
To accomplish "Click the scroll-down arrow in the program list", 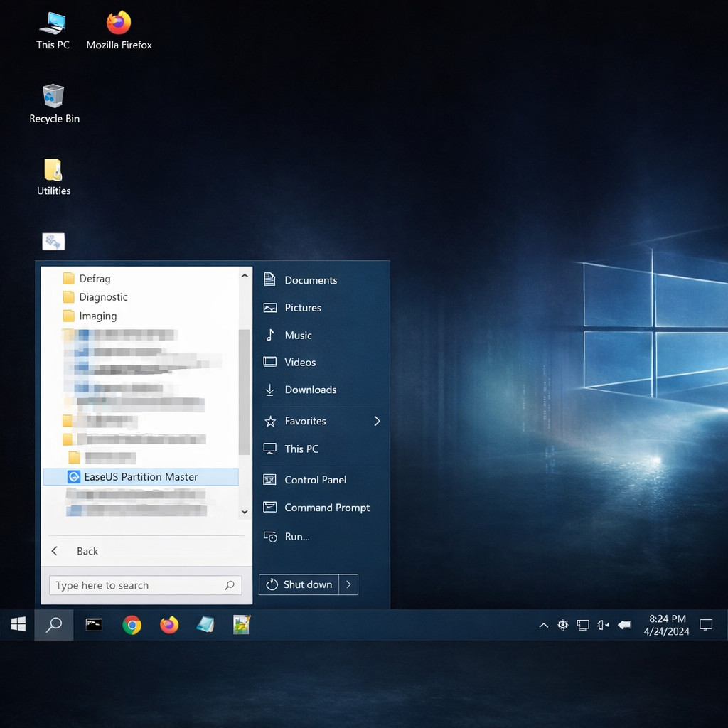I will (x=244, y=512).
